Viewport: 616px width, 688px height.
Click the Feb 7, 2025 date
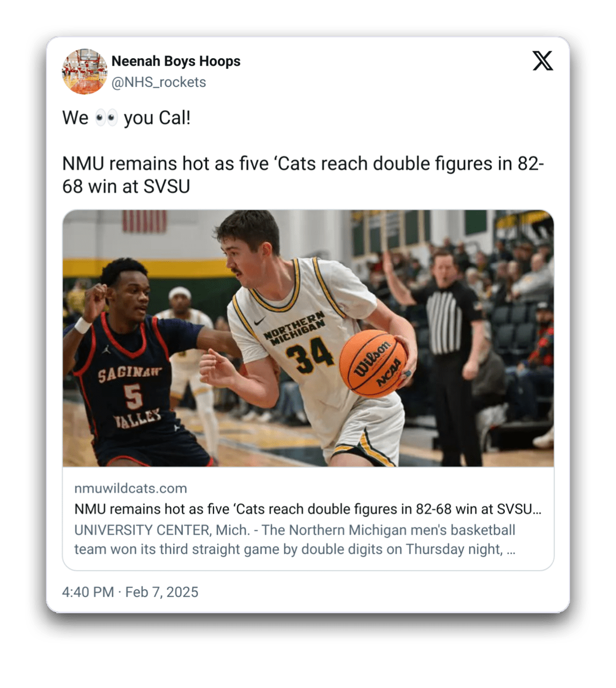coord(162,592)
